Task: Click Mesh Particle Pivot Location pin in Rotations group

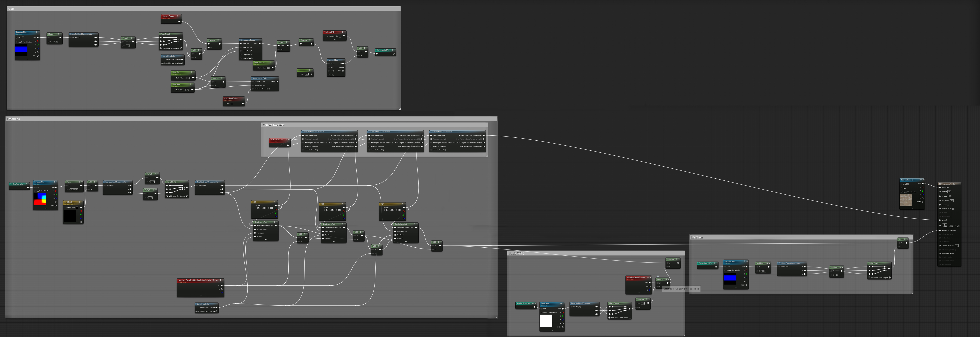Action: (x=216, y=311)
